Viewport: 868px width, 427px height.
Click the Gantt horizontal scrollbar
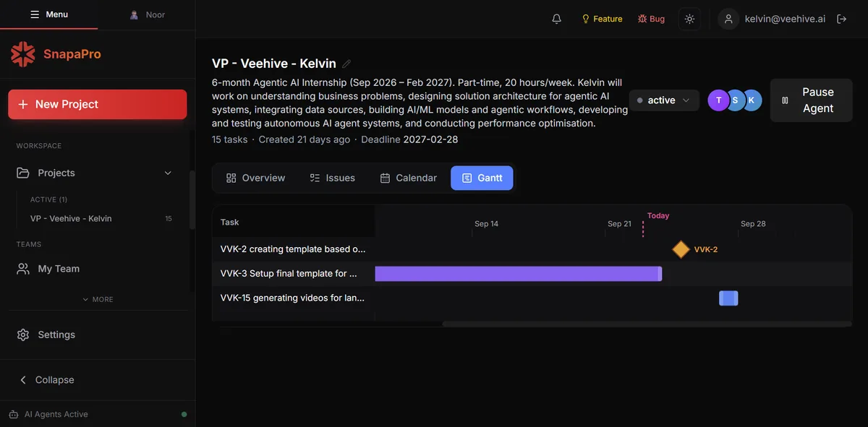pos(647,324)
